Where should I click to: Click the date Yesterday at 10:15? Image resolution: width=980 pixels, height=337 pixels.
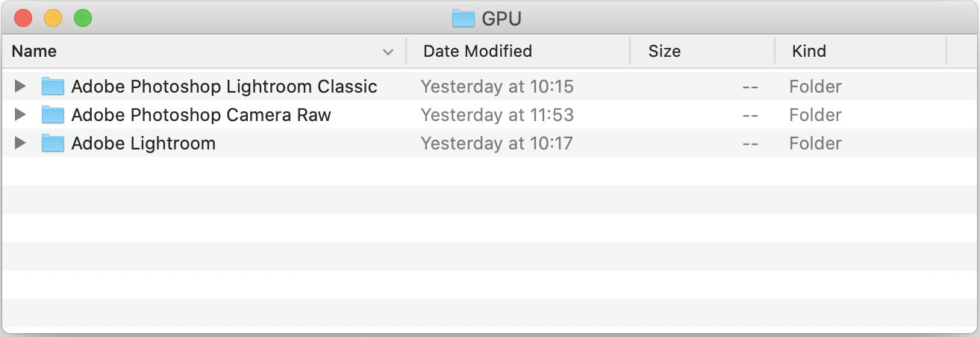click(x=497, y=87)
